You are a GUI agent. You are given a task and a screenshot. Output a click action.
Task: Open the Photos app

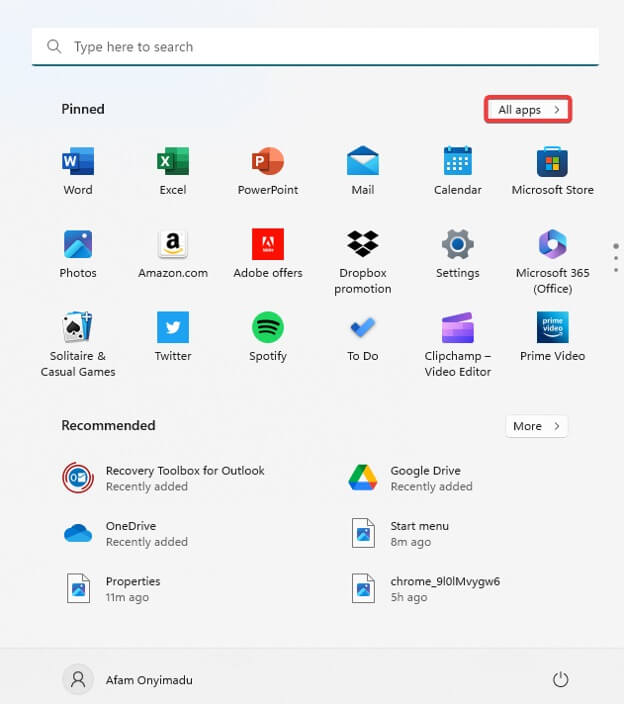tap(78, 254)
